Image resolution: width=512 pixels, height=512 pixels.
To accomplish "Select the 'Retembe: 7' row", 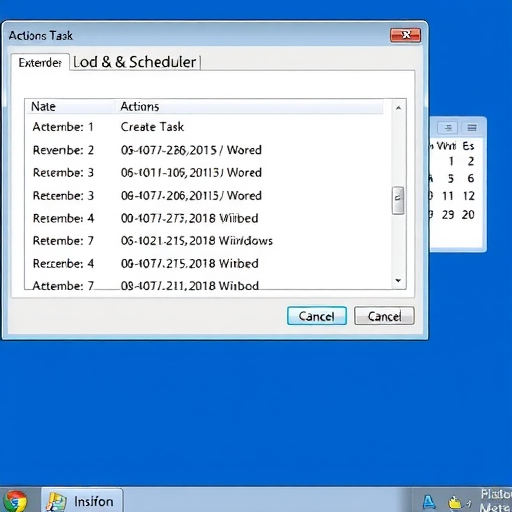I will (x=208, y=241).
